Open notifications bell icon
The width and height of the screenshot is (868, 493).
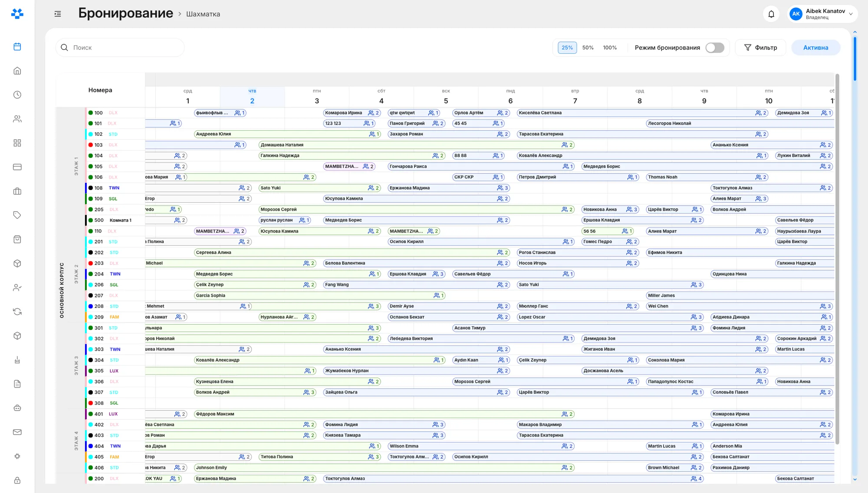pyautogui.click(x=771, y=14)
